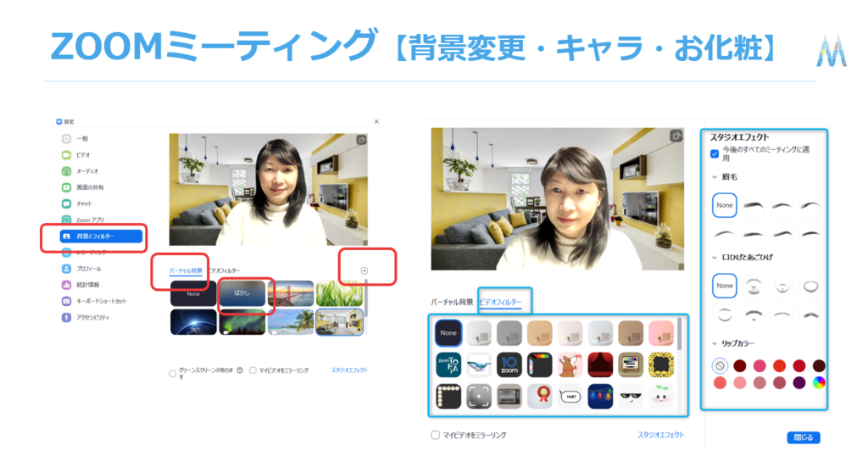This screenshot has height=462, width=868.
Task: Collapse the リップカラー section
Action: pos(715,343)
